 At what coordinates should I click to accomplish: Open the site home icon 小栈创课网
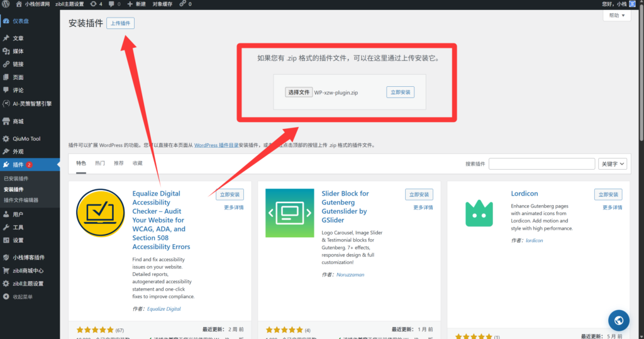[19, 4]
